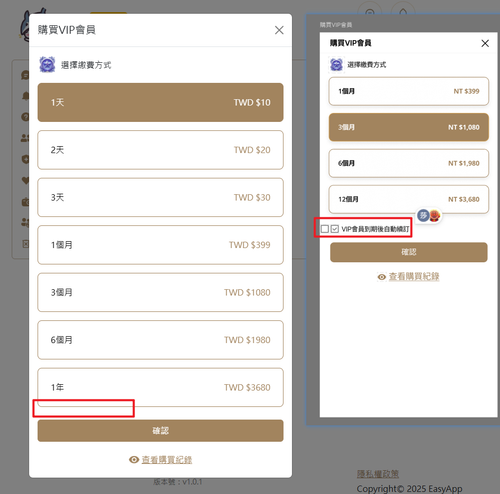Open the 隱私權政策 link
The height and width of the screenshot is (494, 500).
(378, 474)
